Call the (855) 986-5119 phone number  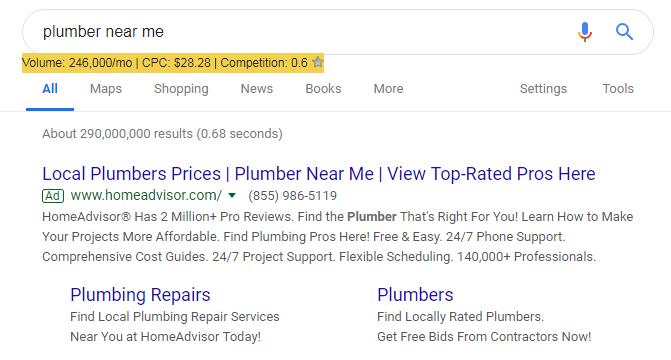(293, 196)
